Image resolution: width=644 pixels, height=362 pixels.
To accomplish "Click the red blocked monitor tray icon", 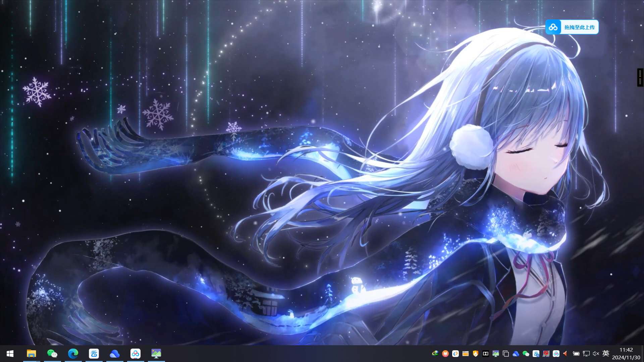I will (x=546, y=354).
